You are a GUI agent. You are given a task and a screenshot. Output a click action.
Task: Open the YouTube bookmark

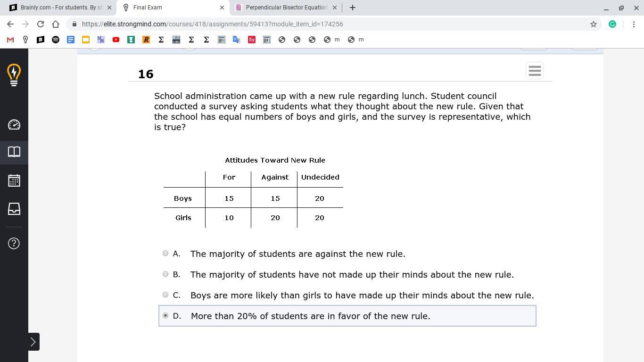tap(116, 40)
